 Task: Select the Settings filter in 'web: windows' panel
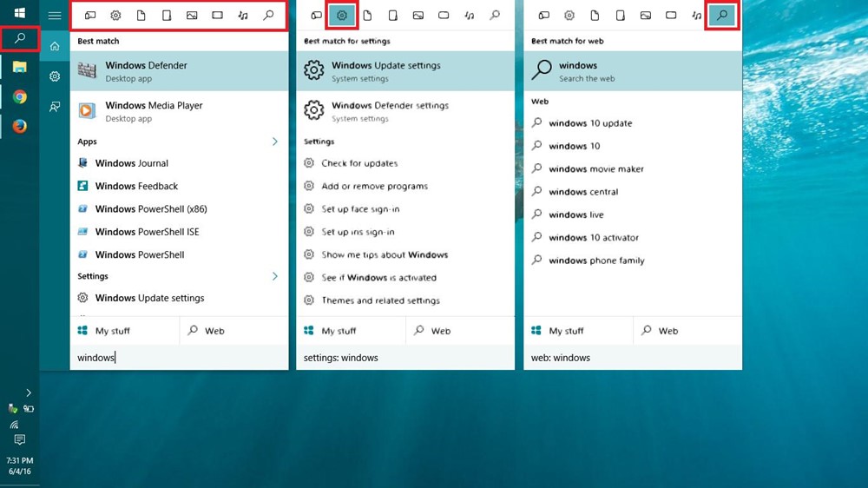tap(569, 16)
